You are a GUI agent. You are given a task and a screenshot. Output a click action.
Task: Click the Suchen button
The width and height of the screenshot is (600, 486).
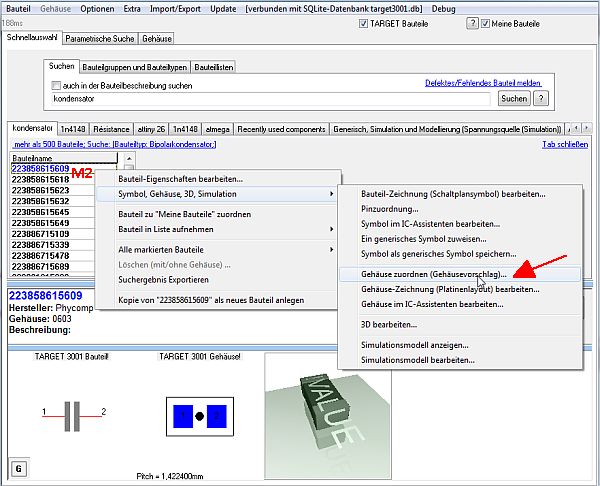(514, 99)
